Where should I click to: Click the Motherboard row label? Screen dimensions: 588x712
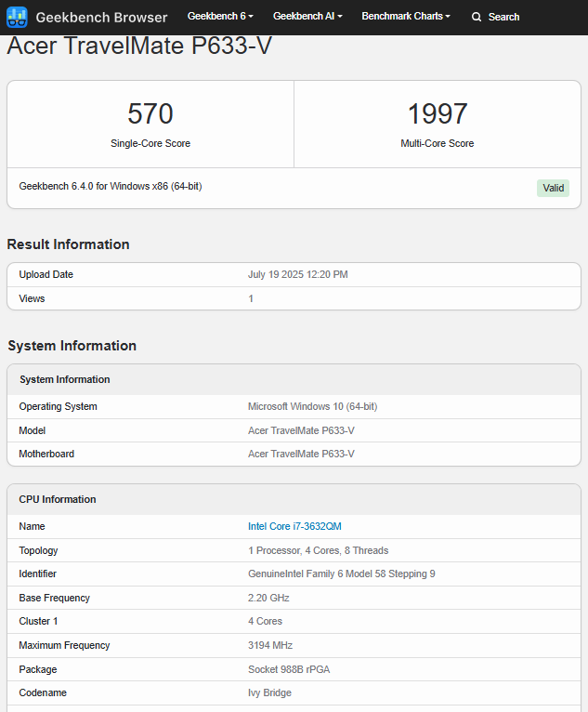(46, 455)
